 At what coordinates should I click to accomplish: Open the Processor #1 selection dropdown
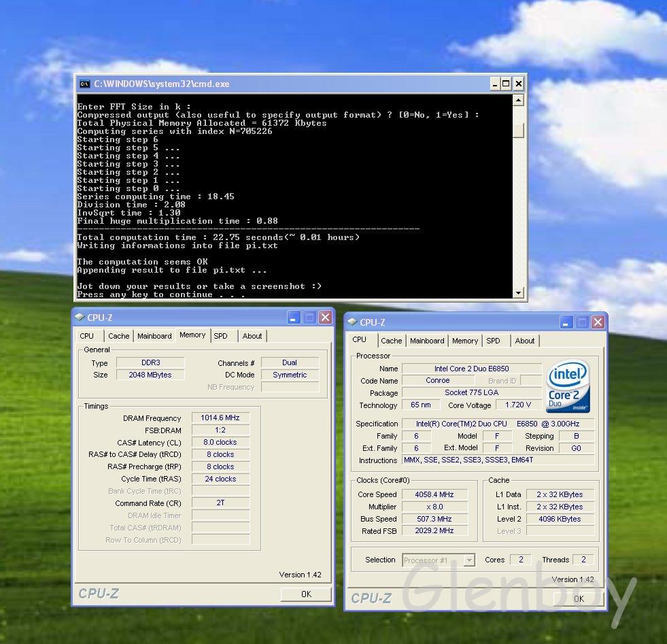pos(468,560)
